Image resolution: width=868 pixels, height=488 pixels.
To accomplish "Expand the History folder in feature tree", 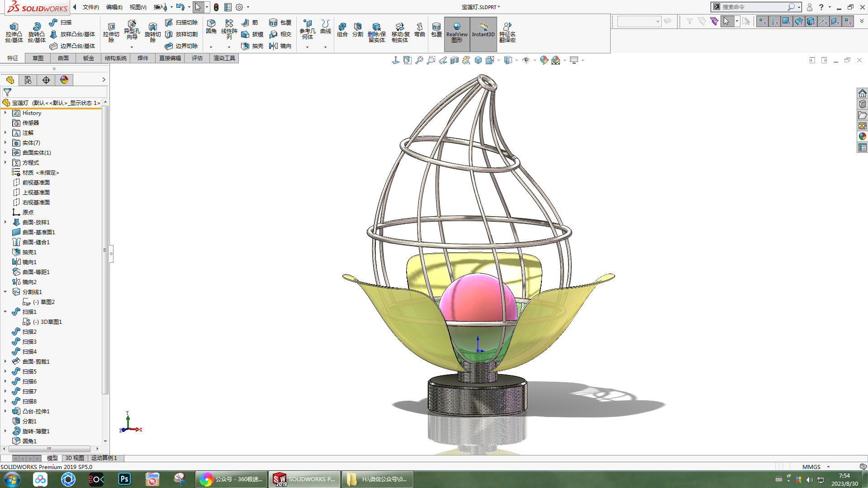I will pos(5,113).
